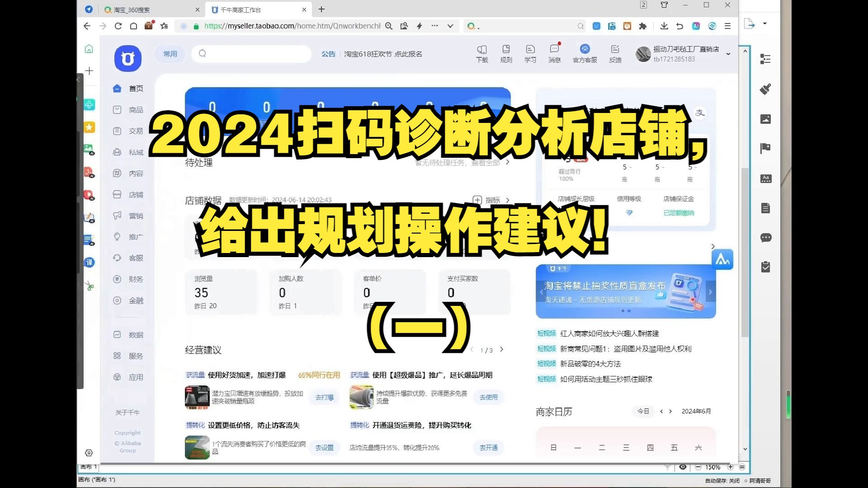Screen dimensions: 868x488
Task: Click the 常用 button
Action: [170, 54]
